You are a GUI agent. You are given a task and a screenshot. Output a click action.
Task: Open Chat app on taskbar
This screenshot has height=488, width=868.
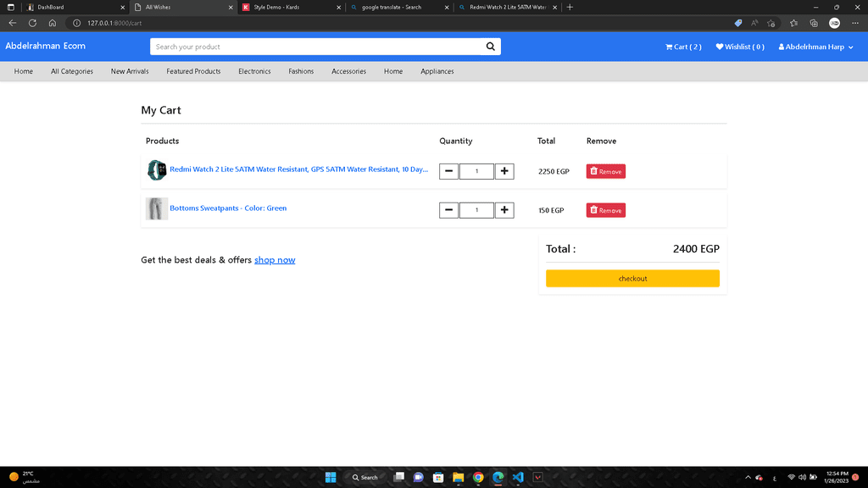pyautogui.click(x=419, y=478)
